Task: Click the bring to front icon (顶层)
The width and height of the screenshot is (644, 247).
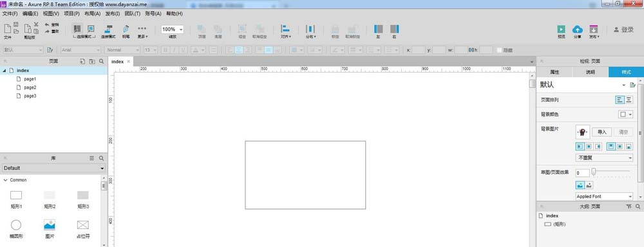Action: [x=202, y=29]
